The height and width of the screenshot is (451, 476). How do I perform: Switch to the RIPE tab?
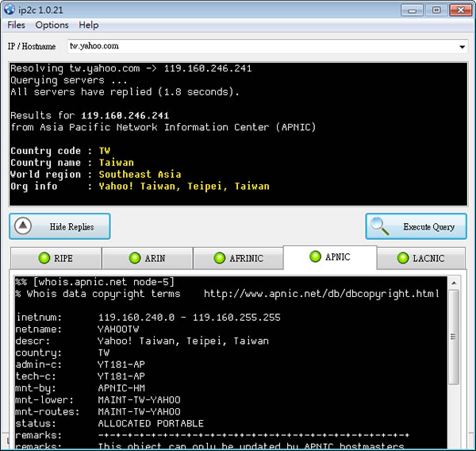tap(55, 258)
